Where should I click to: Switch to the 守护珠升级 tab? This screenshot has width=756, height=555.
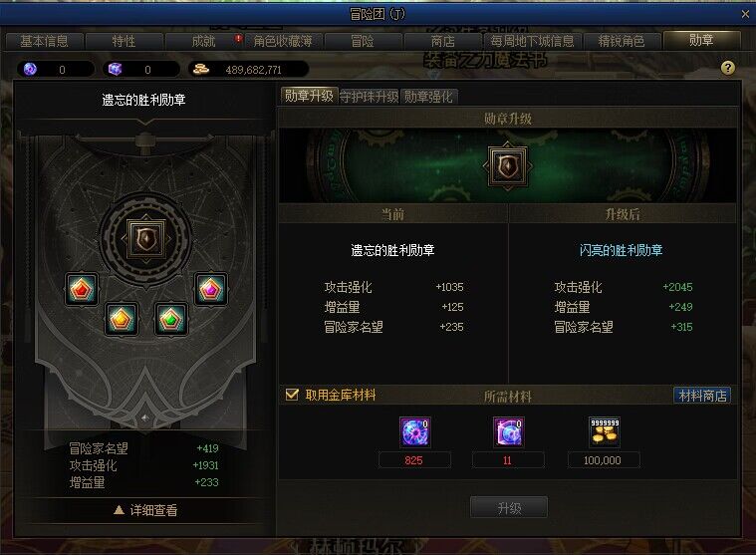click(370, 97)
